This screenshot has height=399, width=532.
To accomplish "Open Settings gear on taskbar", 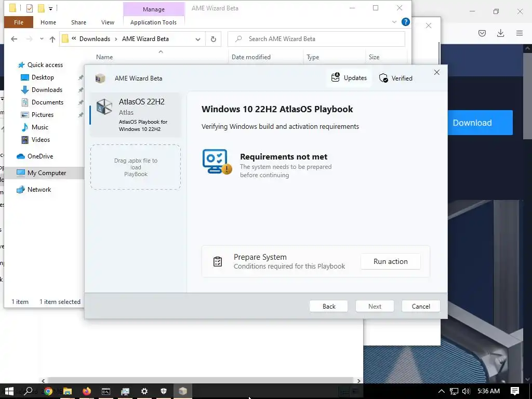I will click(144, 391).
